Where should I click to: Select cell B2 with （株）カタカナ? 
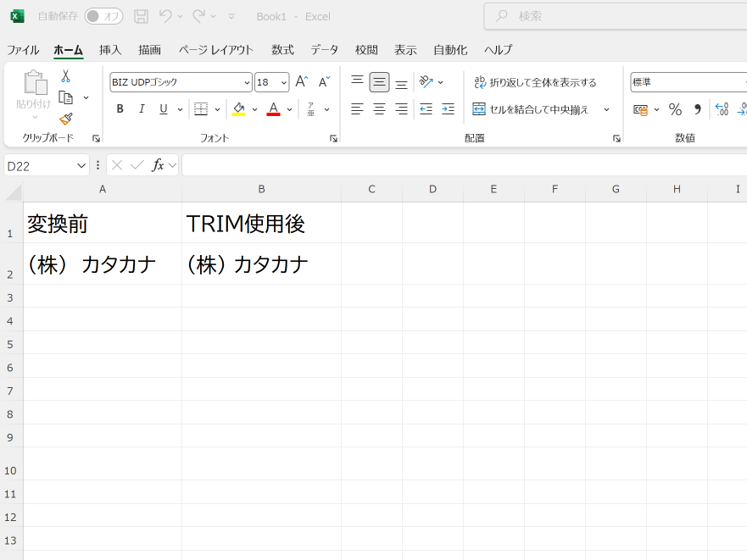click(x=261, y=263)
